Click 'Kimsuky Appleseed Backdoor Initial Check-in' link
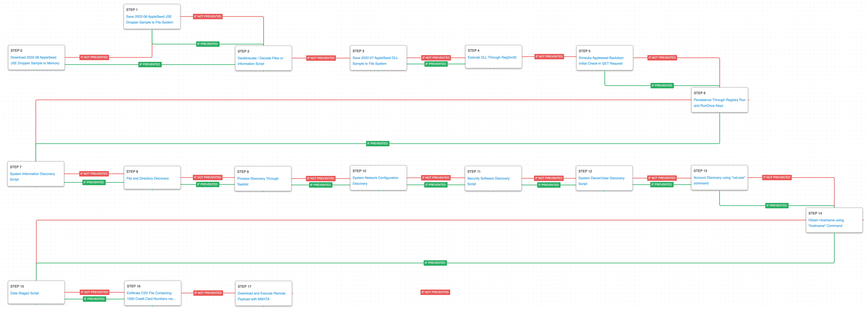 601,58
